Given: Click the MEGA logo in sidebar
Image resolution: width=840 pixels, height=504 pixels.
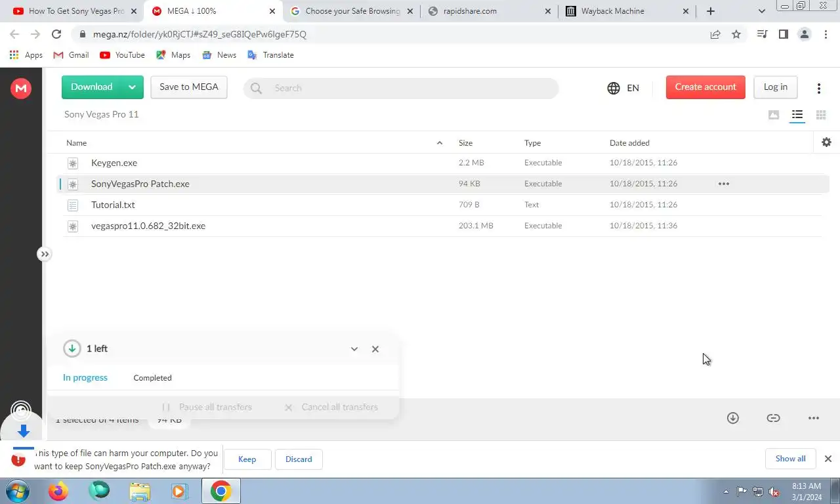Looking at the screenshot, I should [x=21, y=88].
